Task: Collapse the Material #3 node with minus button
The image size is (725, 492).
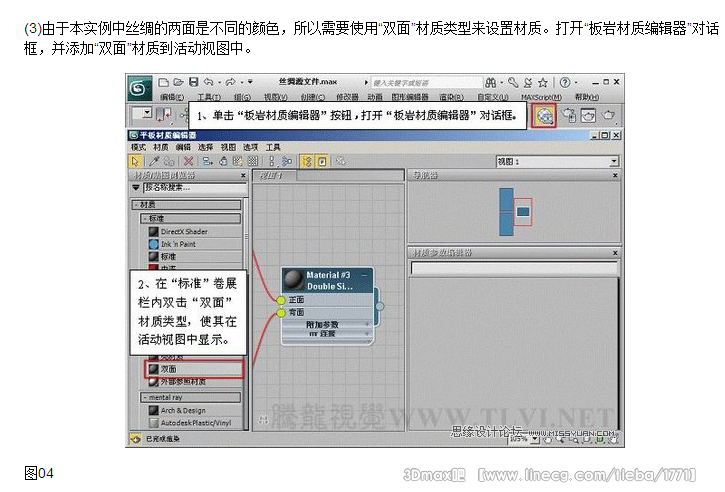Action: pyautogui.click(x=364, y=275)
